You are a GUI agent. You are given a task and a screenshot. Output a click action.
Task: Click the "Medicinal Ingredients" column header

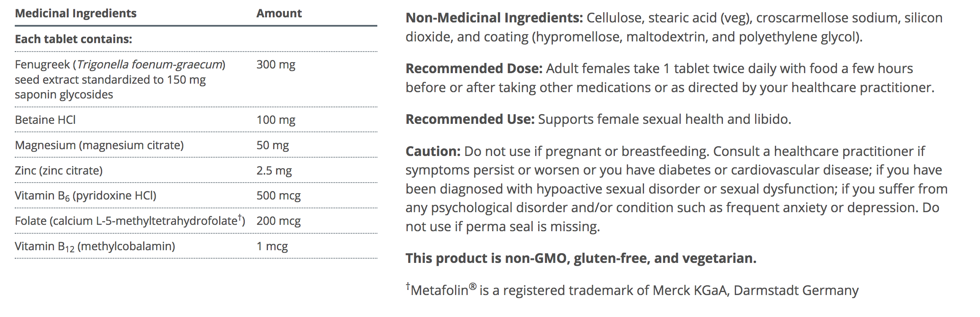76,14
